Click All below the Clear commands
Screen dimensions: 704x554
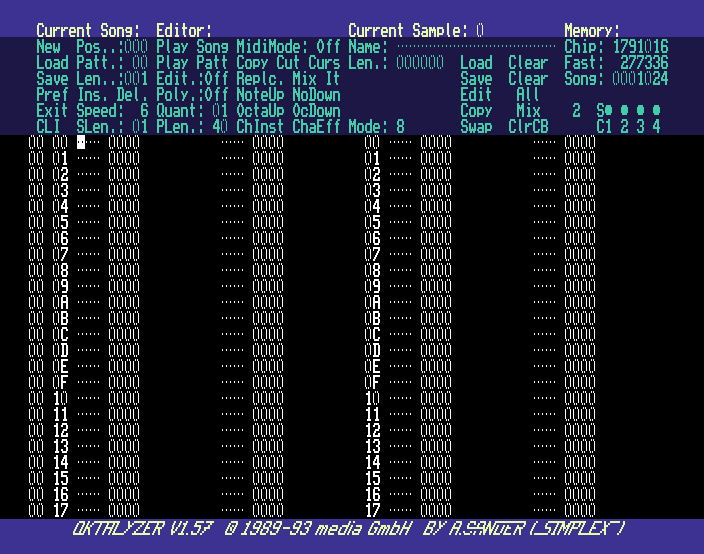(528, 95)
